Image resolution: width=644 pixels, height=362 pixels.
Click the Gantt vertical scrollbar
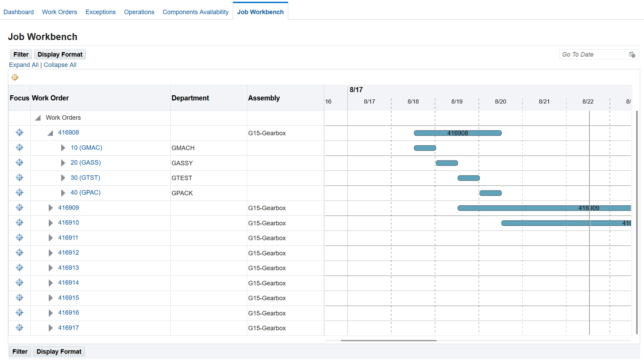(637, 223)
